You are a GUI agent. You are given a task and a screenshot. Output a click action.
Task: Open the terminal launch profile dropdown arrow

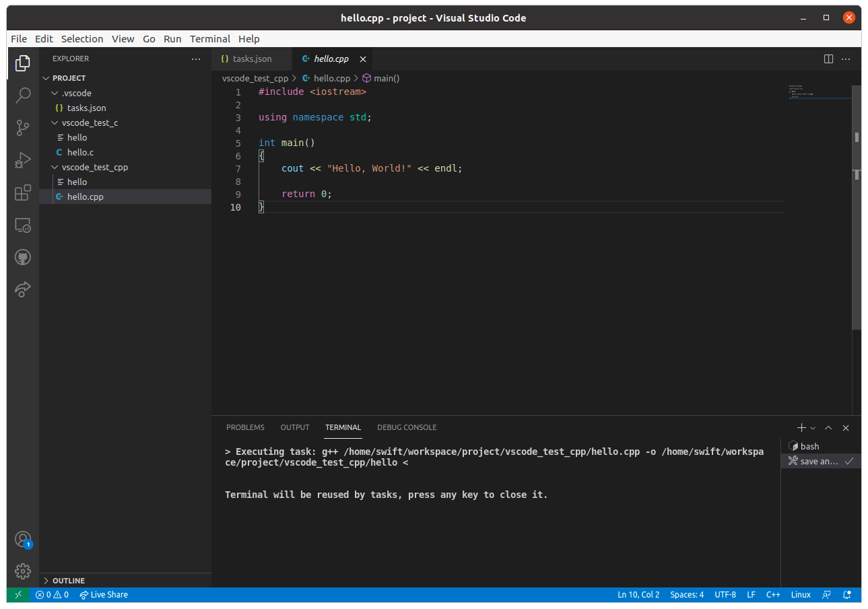[x=813, y=428]
